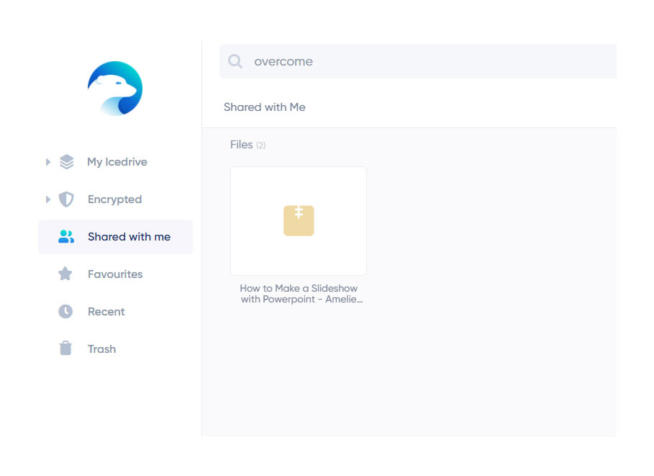
Task: Click the magnifying glass search icon
Action: pyautogui.click(x=235, y=61)
